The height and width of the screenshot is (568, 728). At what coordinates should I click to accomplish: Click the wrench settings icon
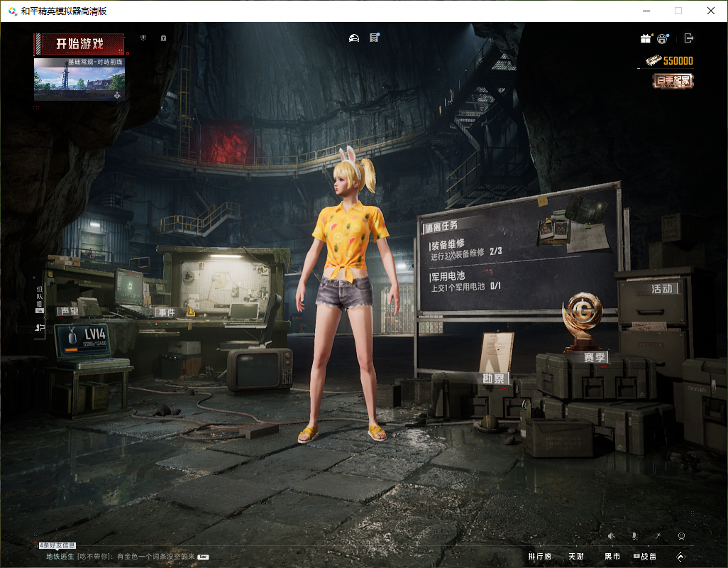coord(658,536)
